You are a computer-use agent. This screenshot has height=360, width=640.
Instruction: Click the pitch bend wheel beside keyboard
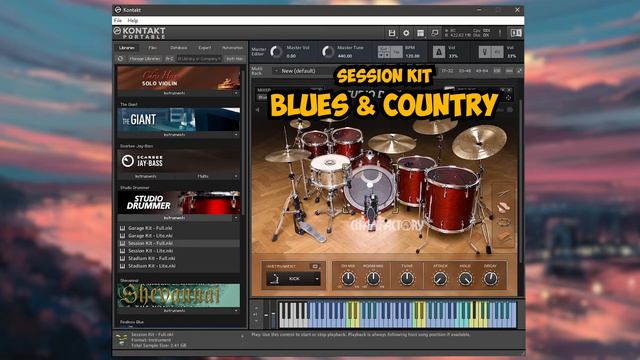(x=266, y=315)
